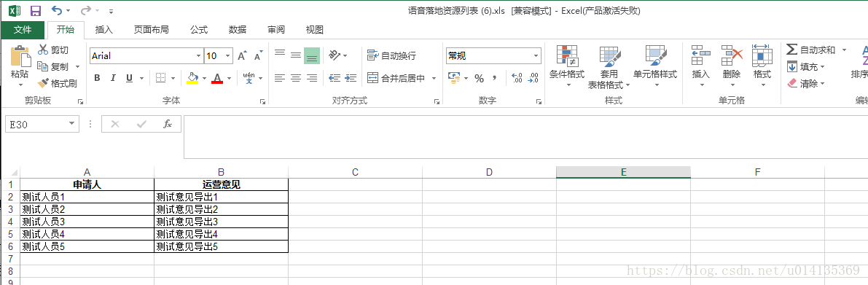Switch to the 审阅 tab

[275, 29]
